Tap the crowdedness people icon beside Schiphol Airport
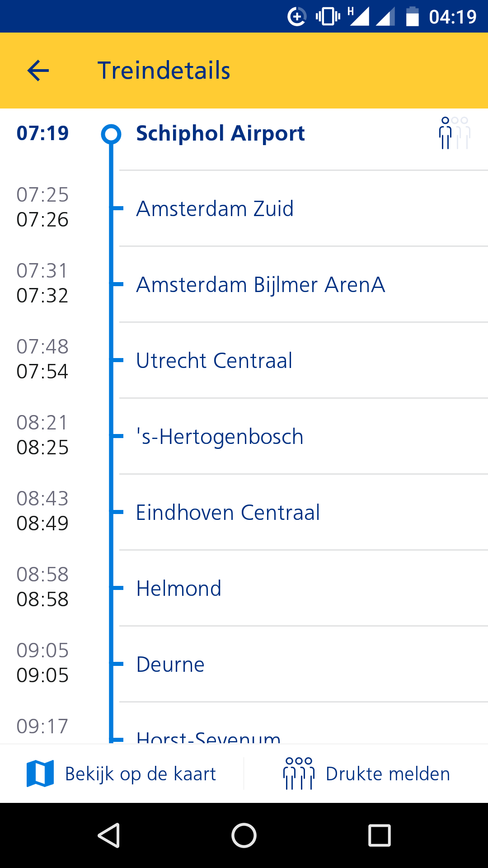This screenshot has height=868, width=488. [455, 133]
